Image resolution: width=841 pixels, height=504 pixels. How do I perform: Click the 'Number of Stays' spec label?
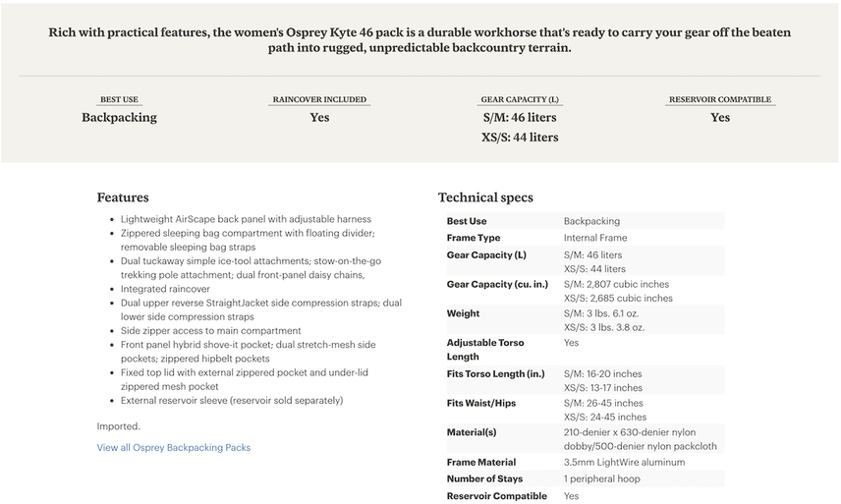(x=484, y=478)
